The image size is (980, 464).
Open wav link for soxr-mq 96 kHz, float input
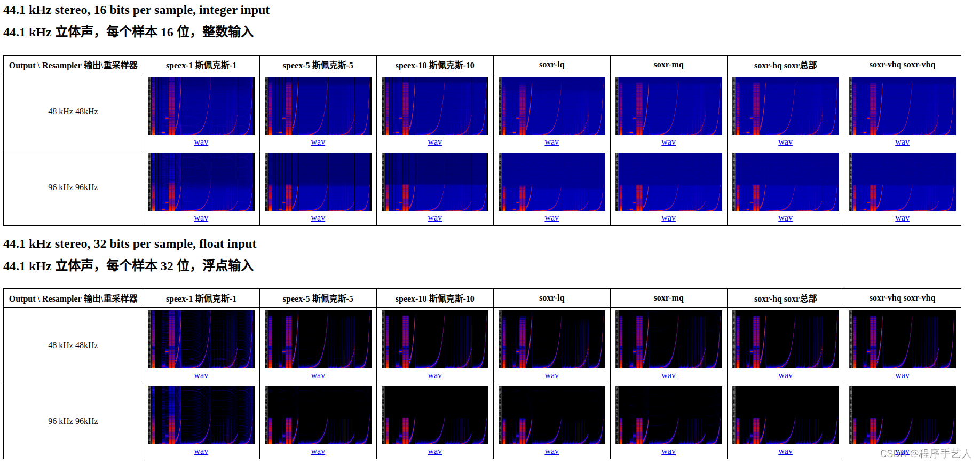click(669, 451)
